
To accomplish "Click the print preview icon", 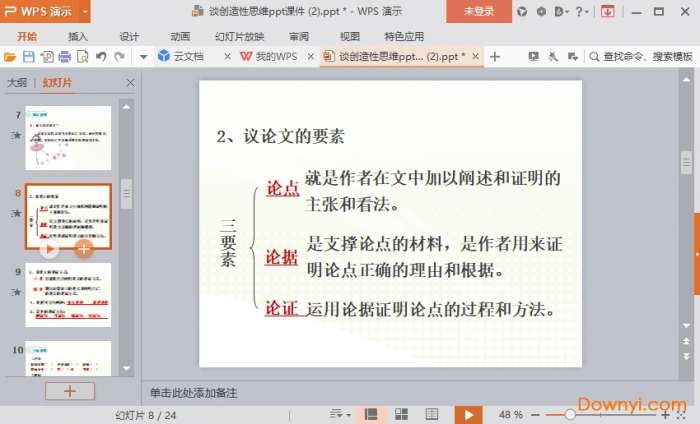I will click(x=83, y=57).
